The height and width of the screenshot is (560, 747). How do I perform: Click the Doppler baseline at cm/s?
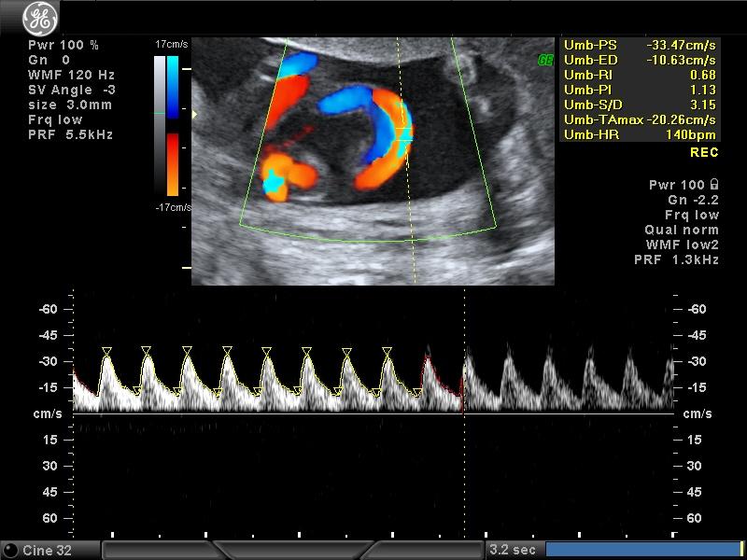373,414
